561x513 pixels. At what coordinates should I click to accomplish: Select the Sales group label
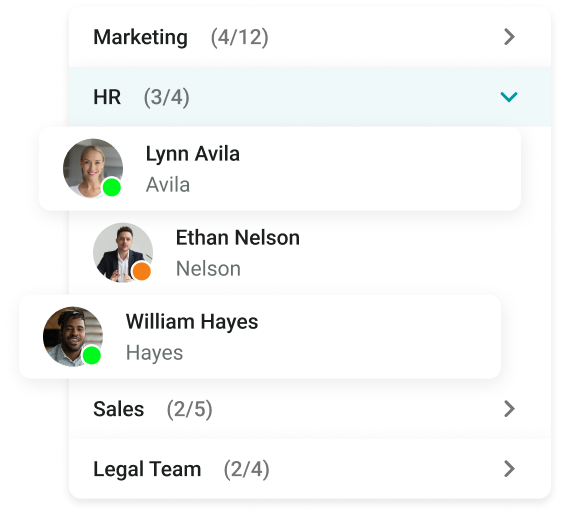tap(118, 409)
